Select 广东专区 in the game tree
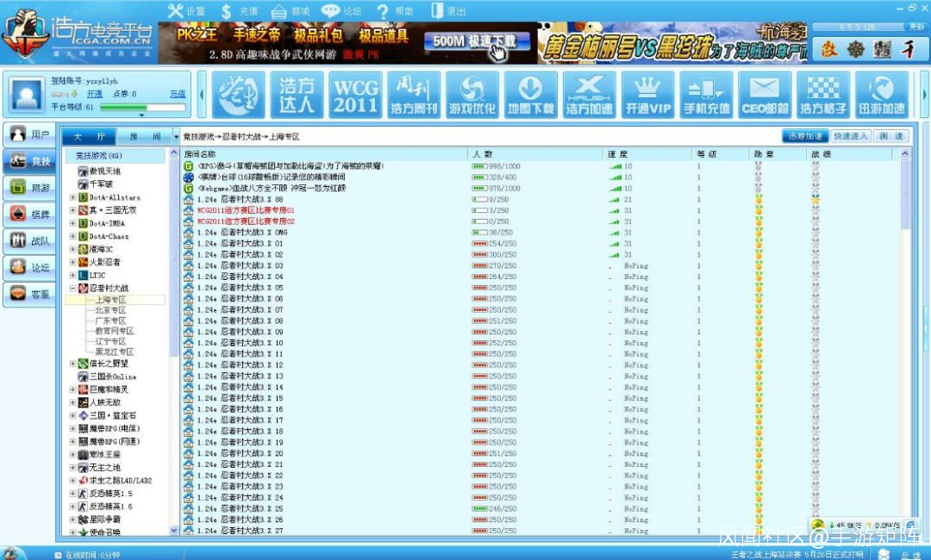The height and width of the screenshot is (560, 931). pyautogui.click(x=110, y=320)
